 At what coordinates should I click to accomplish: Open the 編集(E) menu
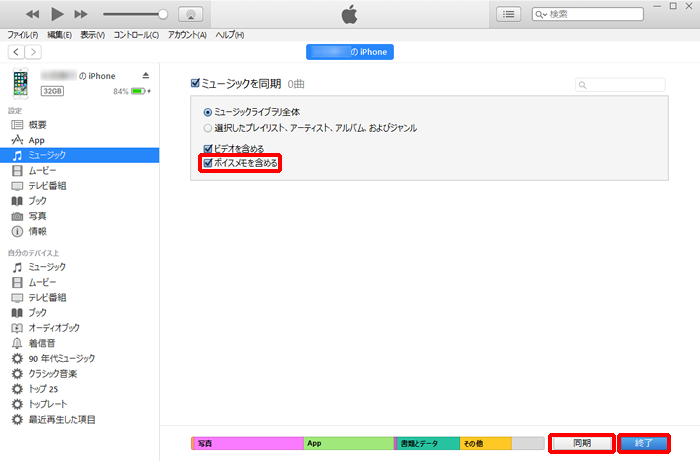point(59,35)
